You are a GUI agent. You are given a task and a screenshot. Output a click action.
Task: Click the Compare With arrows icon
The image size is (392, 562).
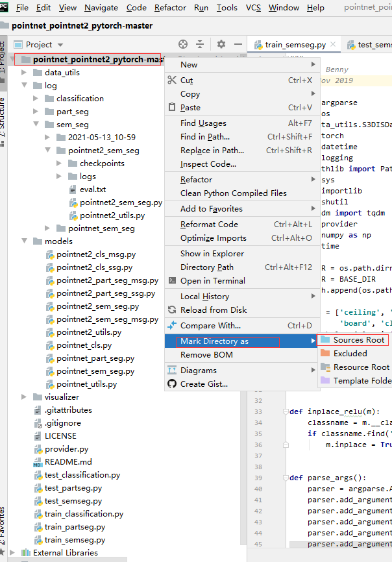[172, 325]
